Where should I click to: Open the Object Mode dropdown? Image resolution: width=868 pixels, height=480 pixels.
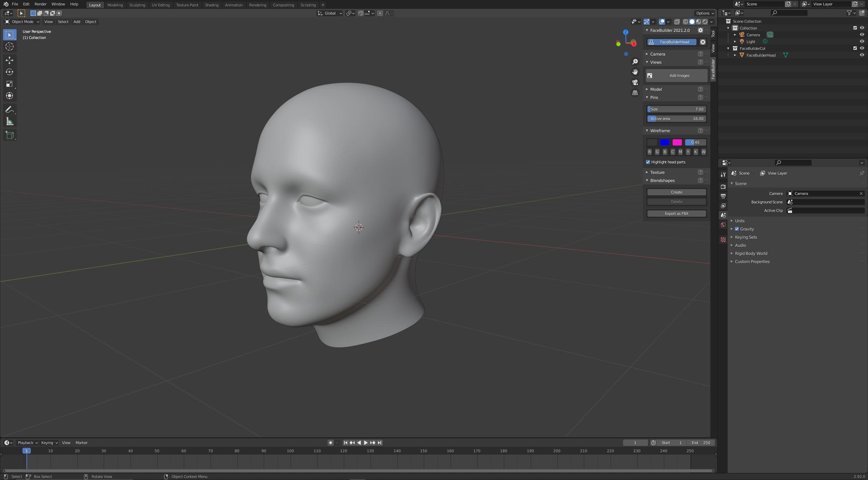[x=22, y=22]
